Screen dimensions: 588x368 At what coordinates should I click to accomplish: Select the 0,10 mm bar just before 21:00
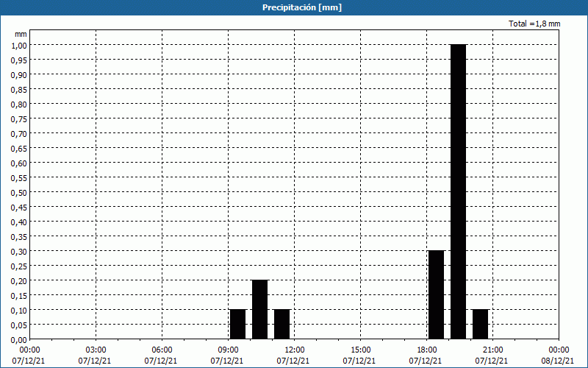[480, 324]
